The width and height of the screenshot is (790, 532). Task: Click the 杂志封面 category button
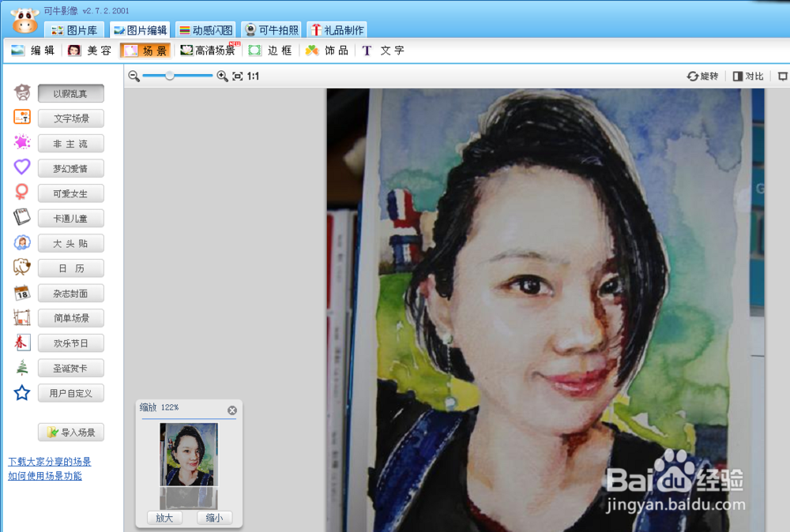pos(71,294)
